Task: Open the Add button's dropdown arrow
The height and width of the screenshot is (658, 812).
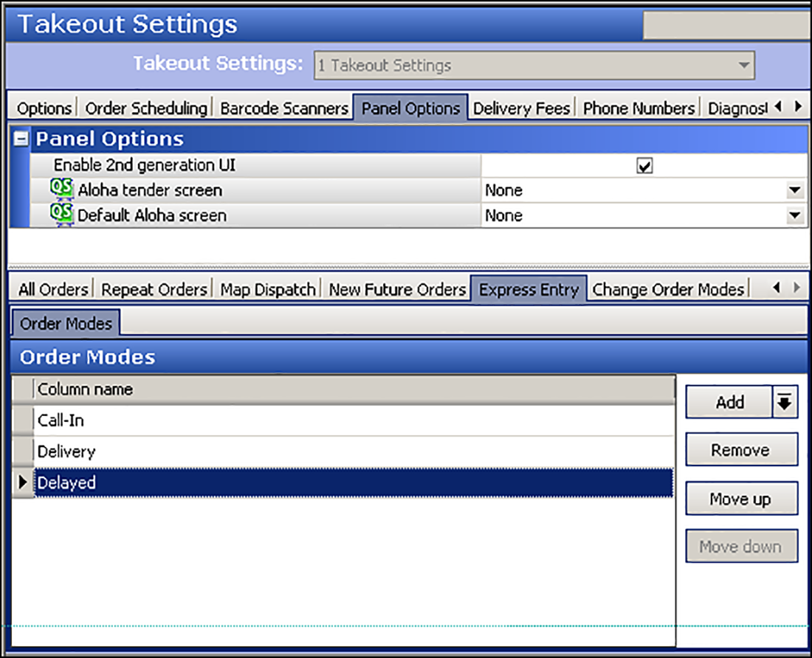Action: click(x=786, y=402)
